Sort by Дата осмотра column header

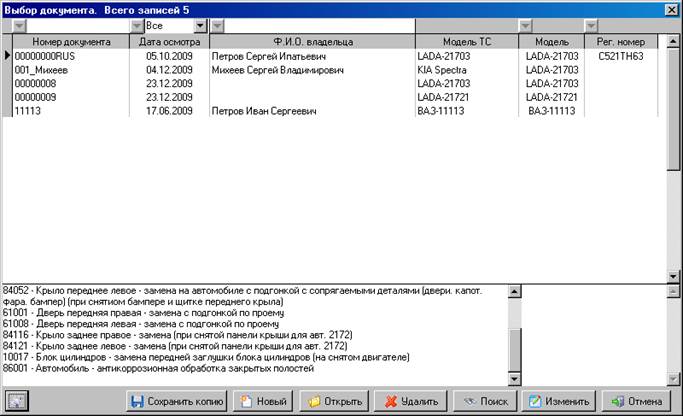pos(169,42)
